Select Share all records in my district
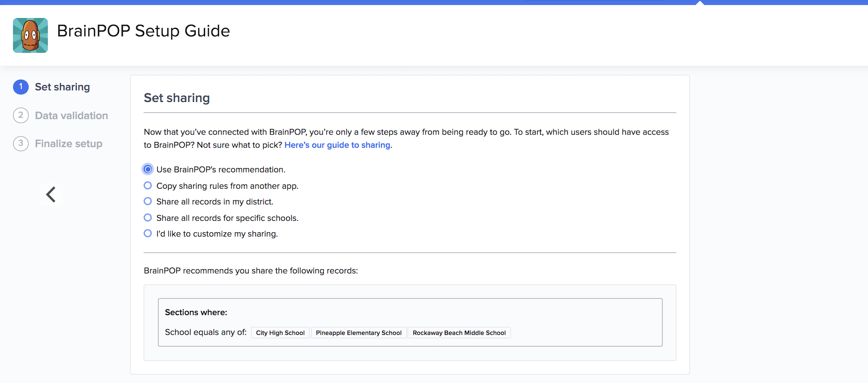 click(x=148, y=201)
